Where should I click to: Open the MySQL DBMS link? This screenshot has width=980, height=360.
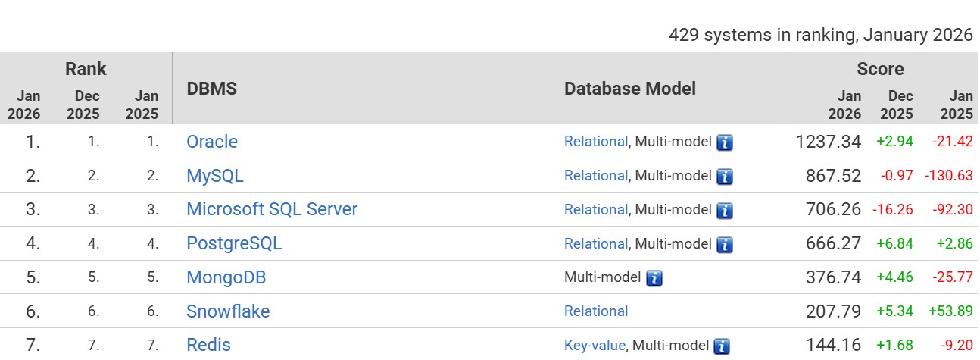[215, 176]
